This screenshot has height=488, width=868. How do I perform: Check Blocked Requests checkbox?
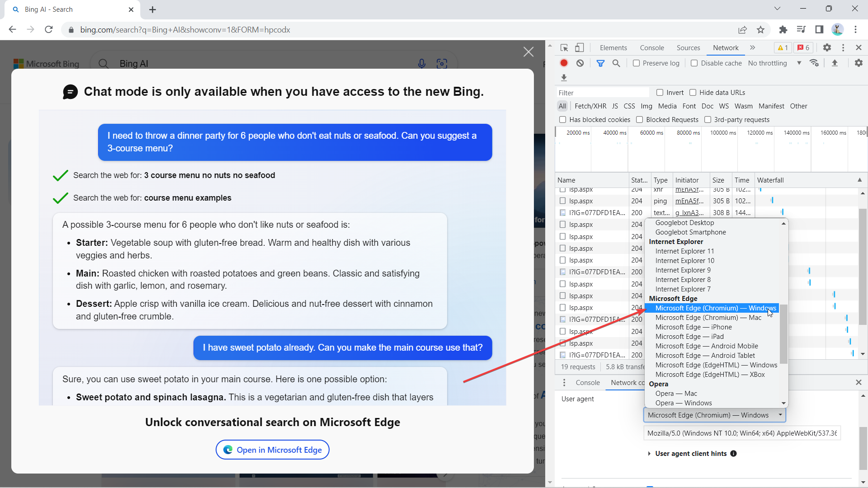coord(640,120)
